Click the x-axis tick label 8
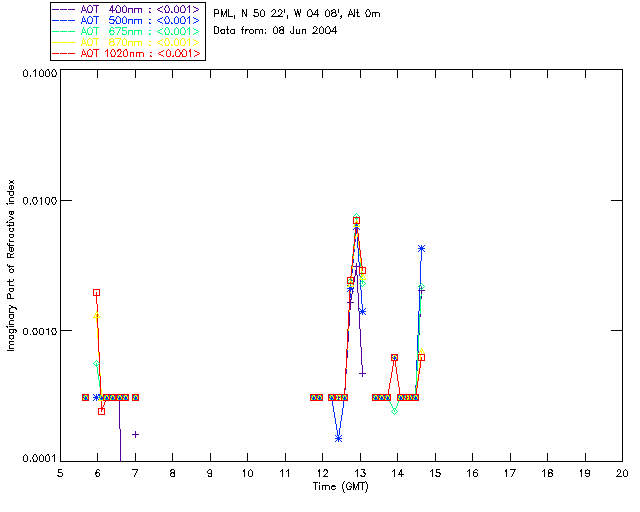This screenshot has width=640, height=512. 173,473
